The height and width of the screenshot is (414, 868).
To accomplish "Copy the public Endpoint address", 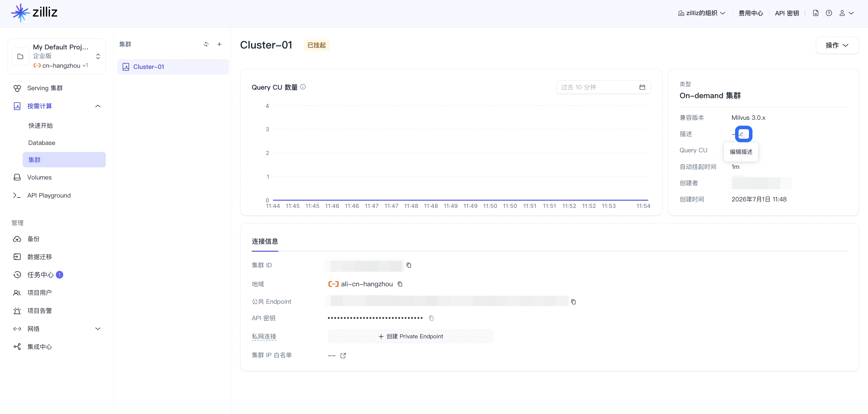I will (573, 302).
